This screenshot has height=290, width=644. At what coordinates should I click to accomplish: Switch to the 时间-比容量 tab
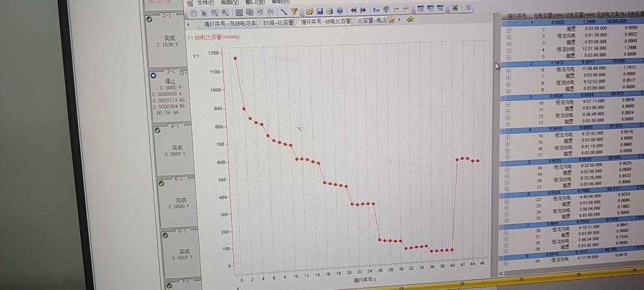[x=277, y=21]
